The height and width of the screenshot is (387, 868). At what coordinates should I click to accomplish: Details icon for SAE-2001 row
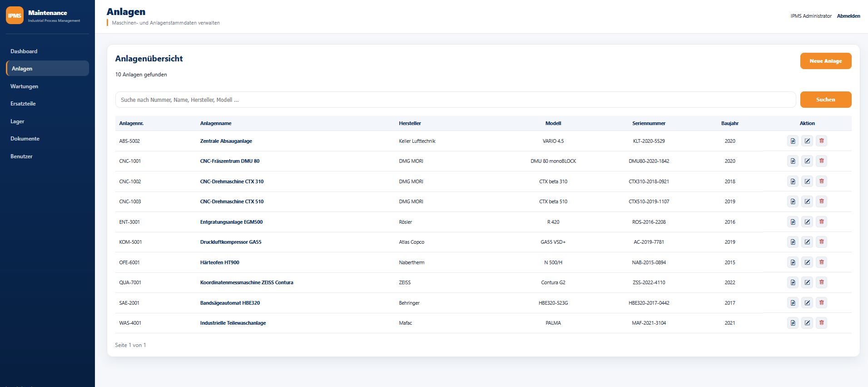point(793,303)
